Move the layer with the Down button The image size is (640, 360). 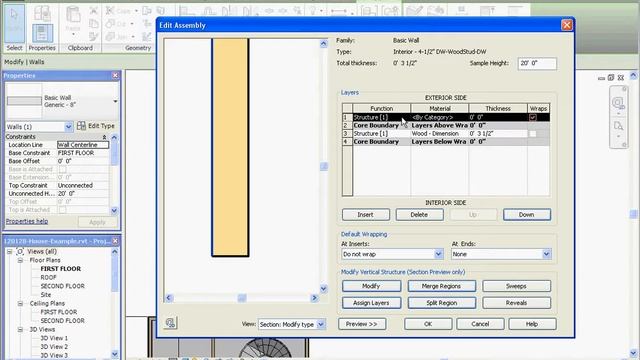click(527, 215)
